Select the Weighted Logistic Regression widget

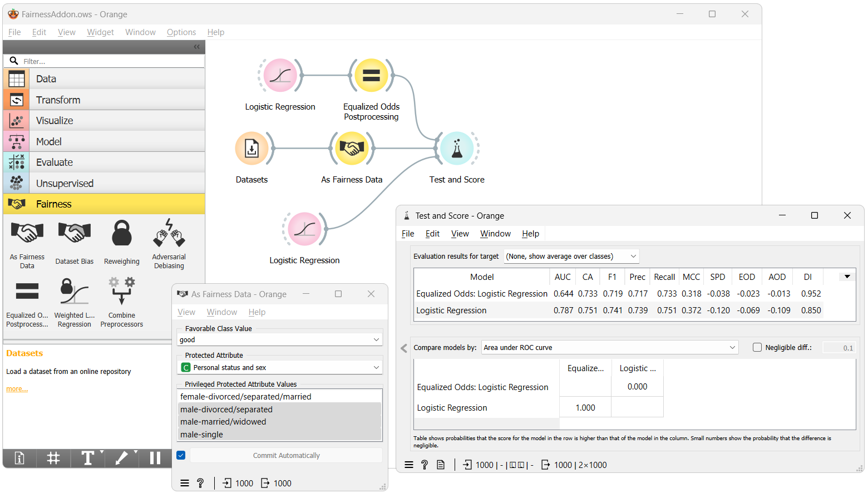click(74, 292)
